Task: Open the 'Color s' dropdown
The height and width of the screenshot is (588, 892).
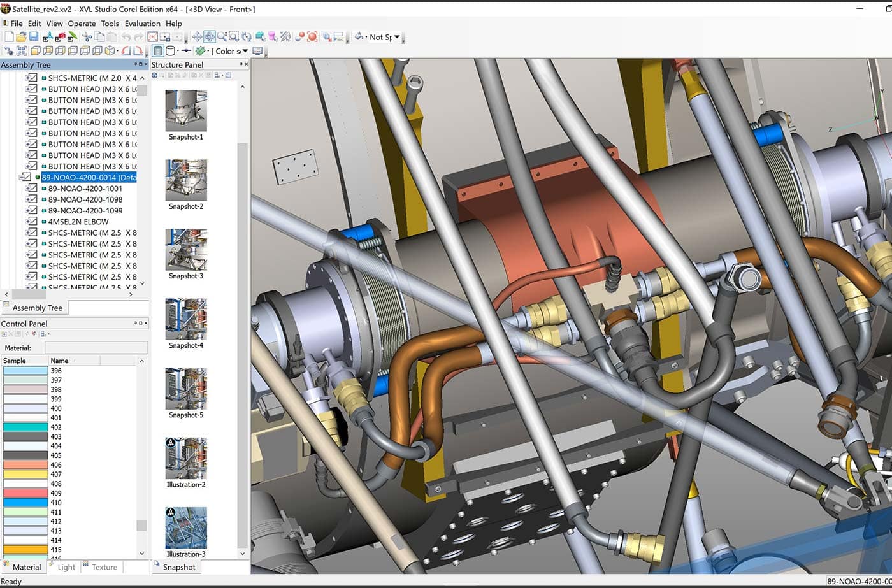Action: click(245, 51)
